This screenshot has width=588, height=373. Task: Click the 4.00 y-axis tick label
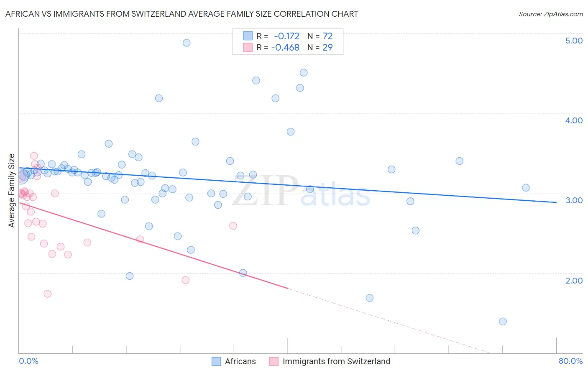point(574,120)
